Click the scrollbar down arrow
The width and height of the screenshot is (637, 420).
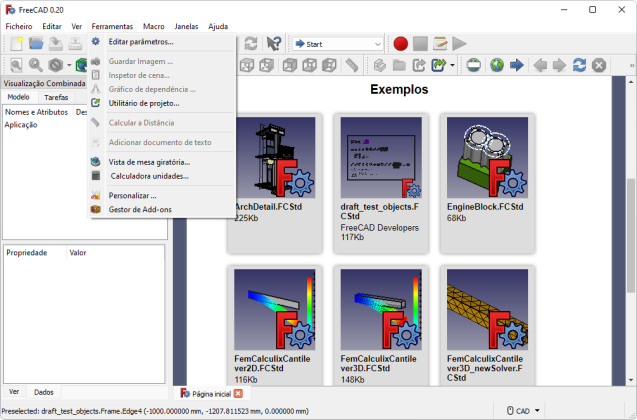coord(630,380)
